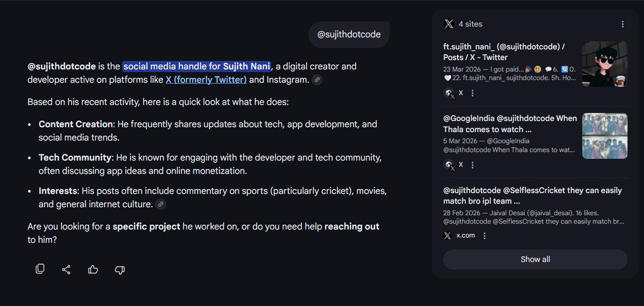Open the '@GoogleIndia @sujithdotcode When Thala comes' result

[510, 123]
